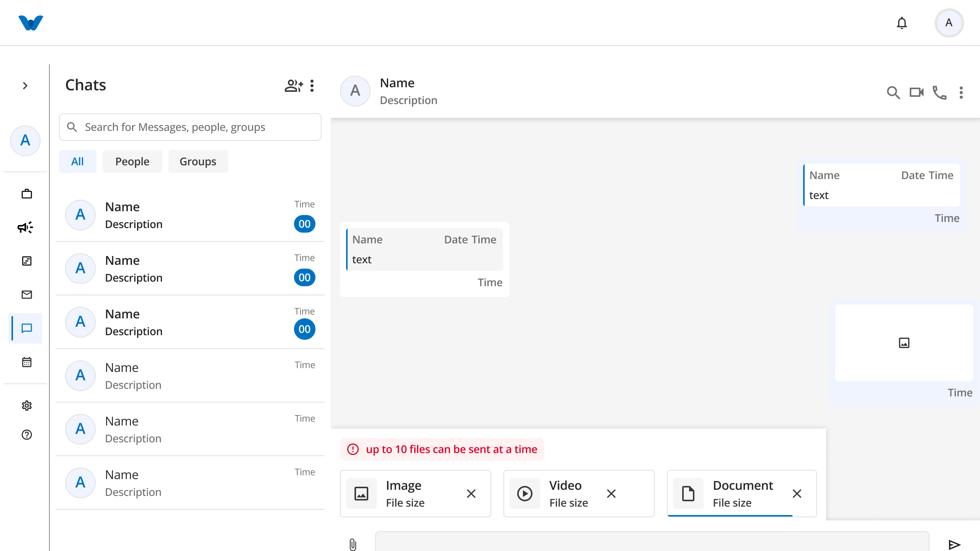
Task: Click the add group people icon
Action: pyautogui.click(x=294, y=86)
